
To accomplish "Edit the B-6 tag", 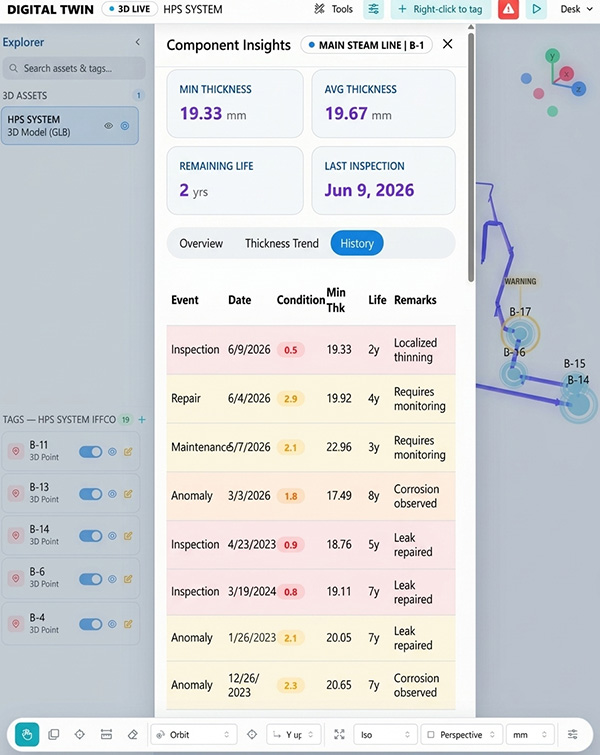I will tap(128, 579).
